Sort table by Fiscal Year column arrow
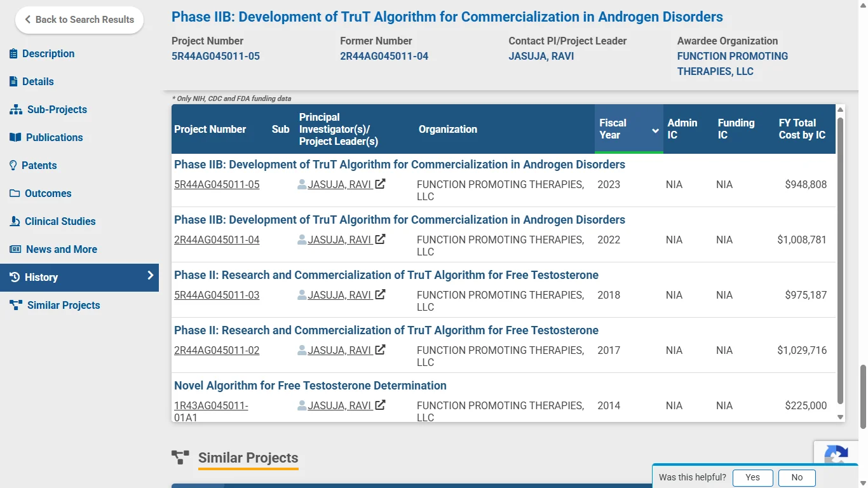 [x=655, y=130]
